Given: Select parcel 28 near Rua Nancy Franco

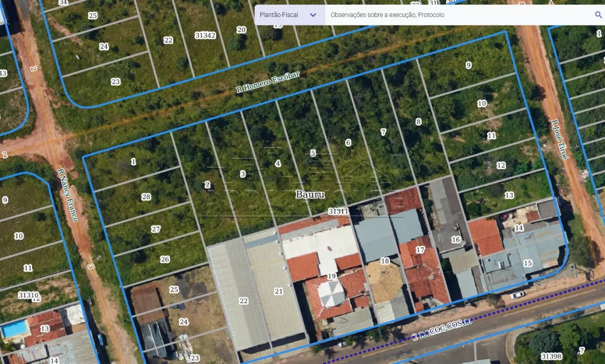Looking at the screenshot, I should tap(146, 196).
